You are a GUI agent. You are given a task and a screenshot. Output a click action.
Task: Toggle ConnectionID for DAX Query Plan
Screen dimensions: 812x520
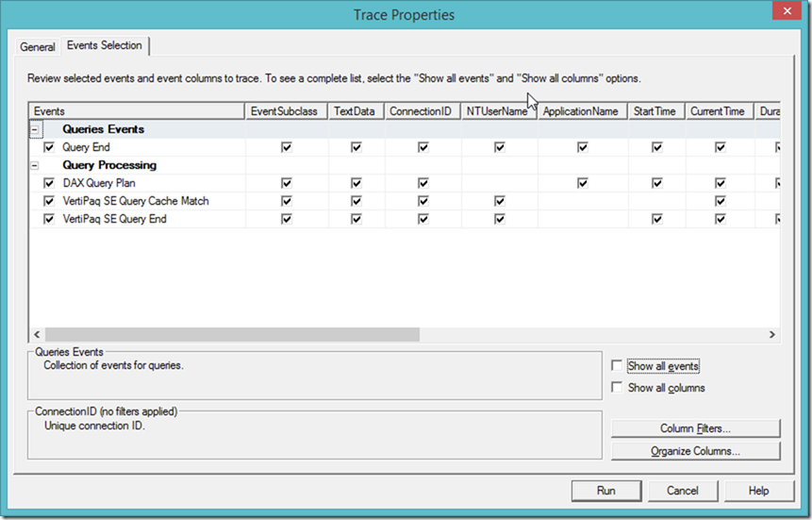(x=423, y=183)
